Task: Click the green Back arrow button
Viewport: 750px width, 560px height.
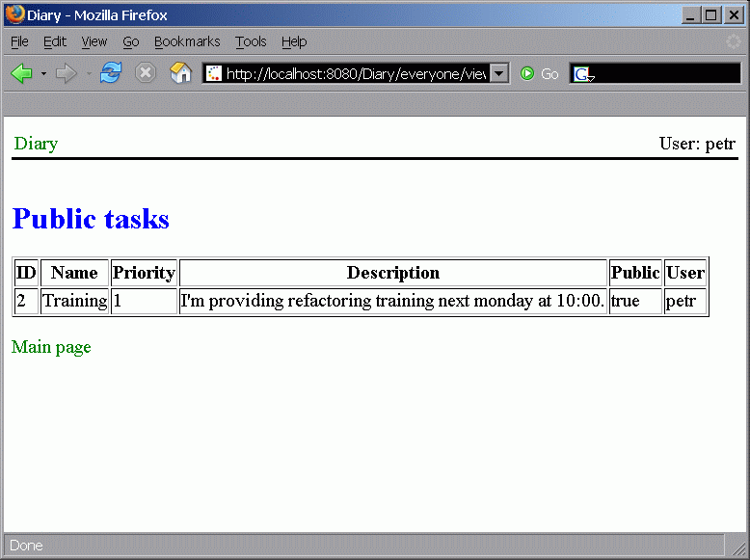Action: click(x=21, y=74)
